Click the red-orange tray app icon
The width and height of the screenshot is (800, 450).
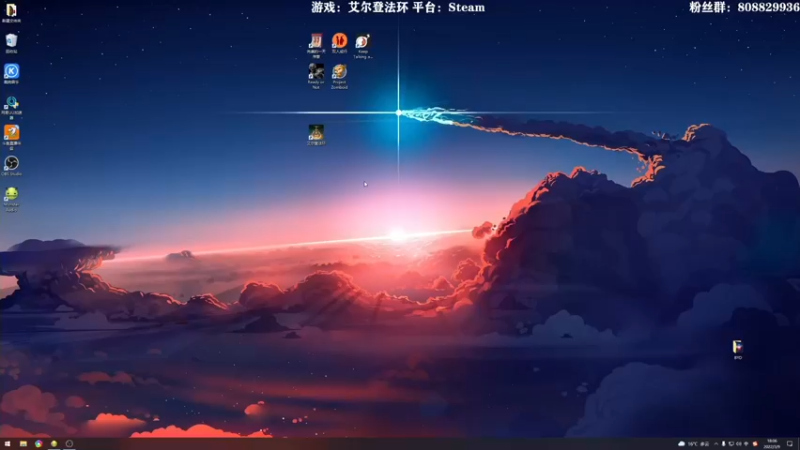[755, 444]
